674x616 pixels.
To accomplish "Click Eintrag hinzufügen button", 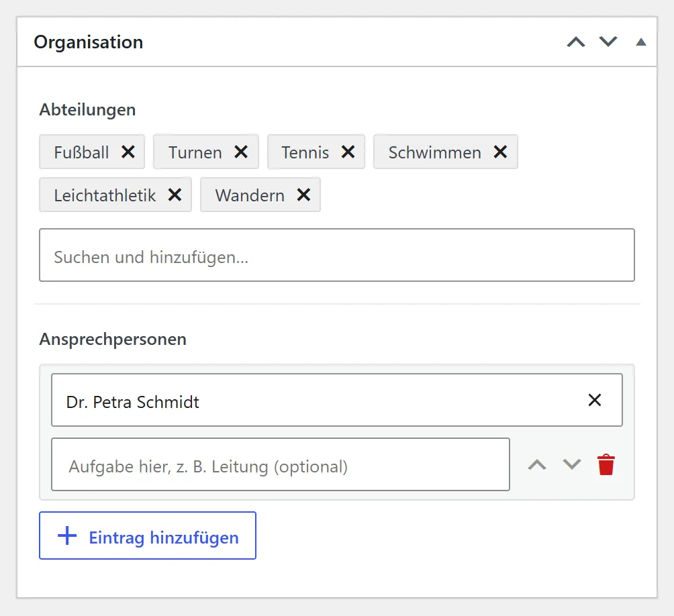I will pyautogui.click(x=148, y=535).
